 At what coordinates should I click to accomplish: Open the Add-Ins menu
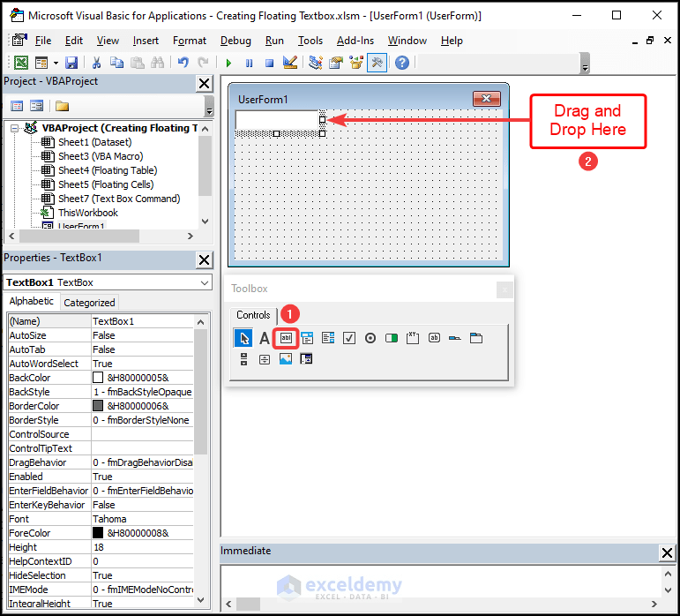(355, 41)
